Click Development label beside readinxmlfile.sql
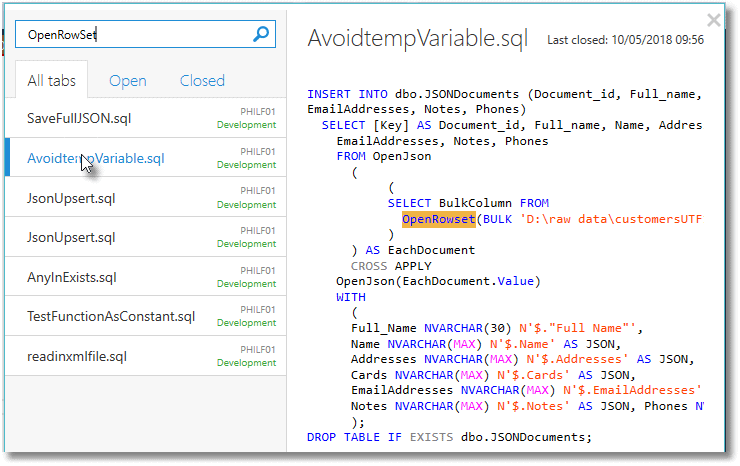 click(x=246, y=363)
